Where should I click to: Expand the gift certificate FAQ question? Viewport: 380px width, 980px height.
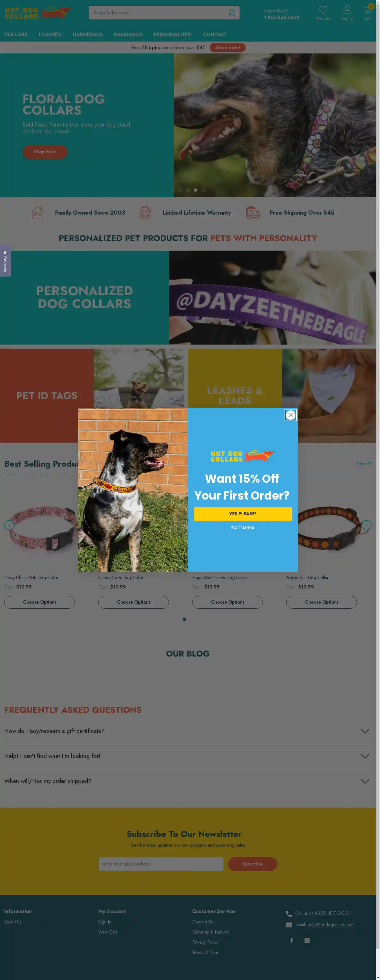[x=188, y=731]
